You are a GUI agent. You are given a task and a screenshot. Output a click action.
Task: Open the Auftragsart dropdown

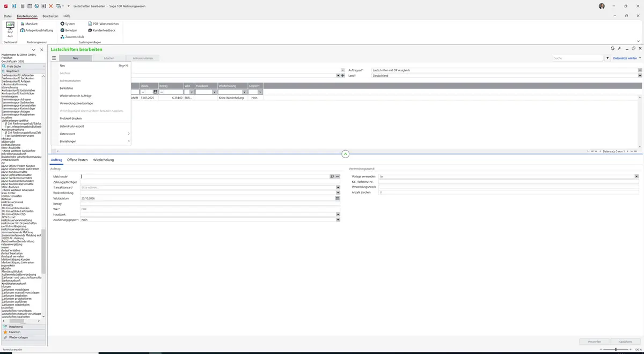point(640,70)
